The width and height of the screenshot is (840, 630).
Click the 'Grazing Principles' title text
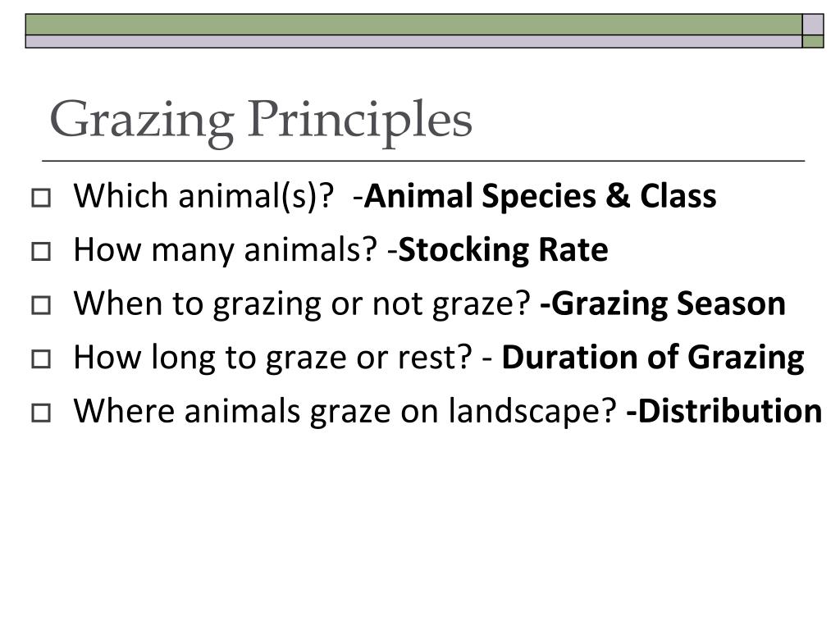click(261, 122)
